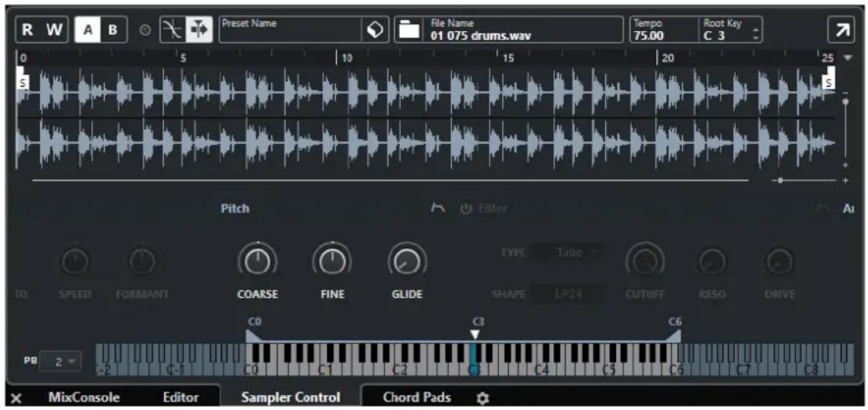
Task: Click the COARSE pitch knob
Action: (258, 260)
